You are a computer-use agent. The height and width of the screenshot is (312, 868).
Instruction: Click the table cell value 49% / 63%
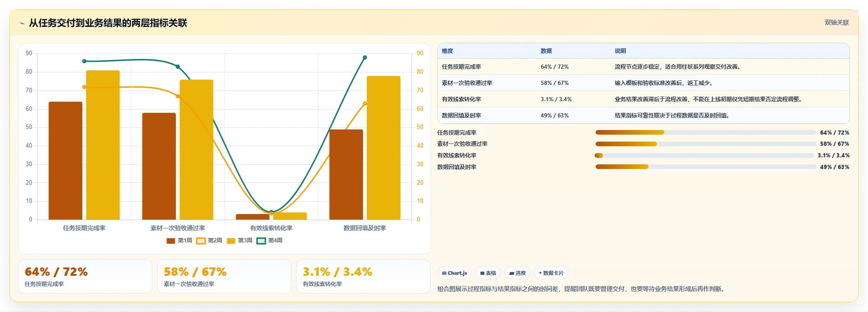point(555,116)
